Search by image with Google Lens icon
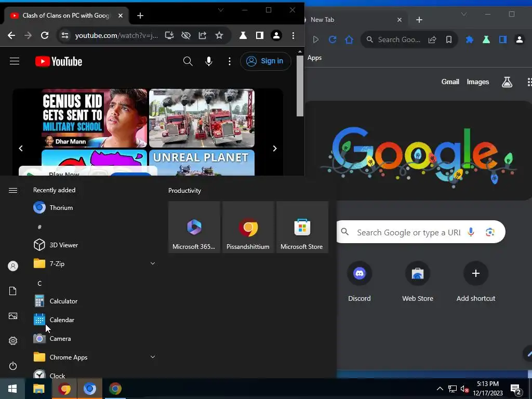The image size is (532, 399). [x=489, y=232]
